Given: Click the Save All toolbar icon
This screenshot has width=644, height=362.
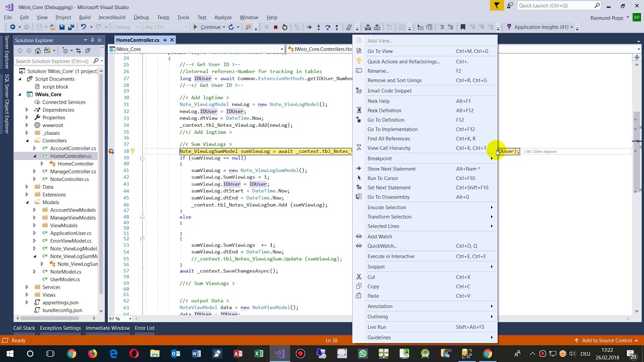Looking at the screenshot, I should [71, 27].
